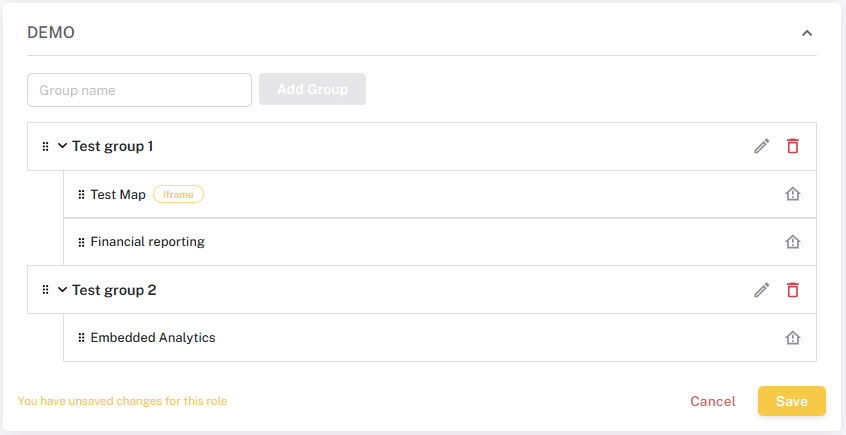Click the Group name input field

[139, 90]
